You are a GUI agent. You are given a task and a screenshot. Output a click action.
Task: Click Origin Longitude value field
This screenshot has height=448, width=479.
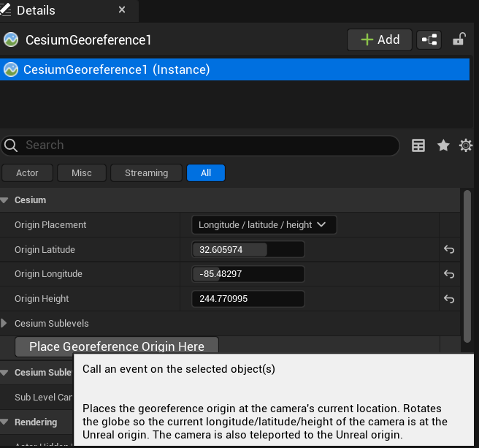248,274
